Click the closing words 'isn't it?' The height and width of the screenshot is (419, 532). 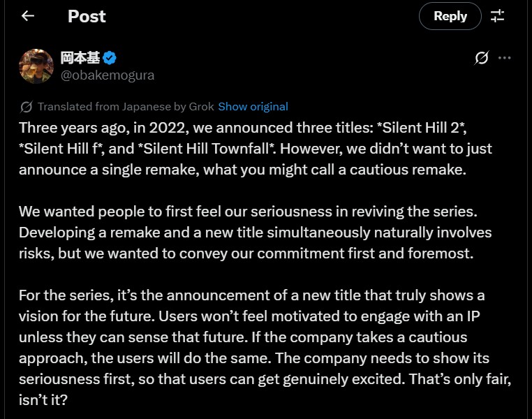(x=45, y=401)
